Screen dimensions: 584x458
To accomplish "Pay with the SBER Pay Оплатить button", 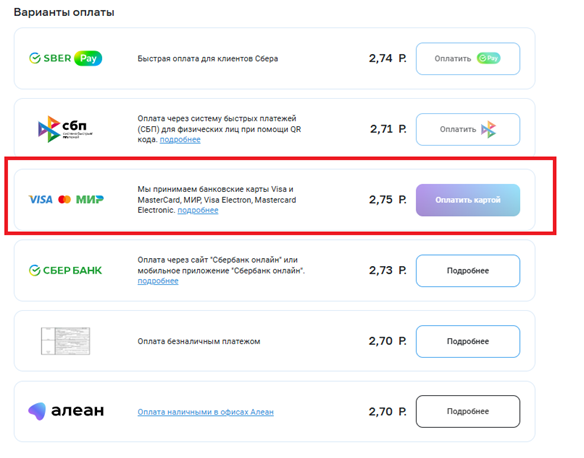I will point(468,58).
